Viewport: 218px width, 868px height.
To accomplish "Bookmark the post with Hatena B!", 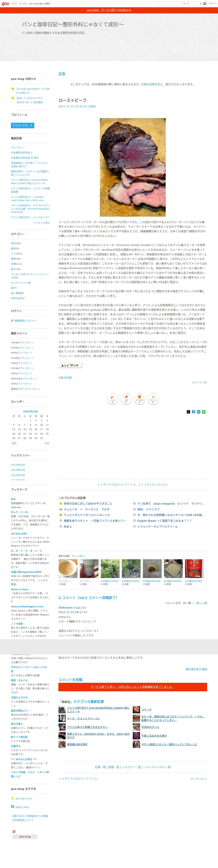I will tap(198, 412).
